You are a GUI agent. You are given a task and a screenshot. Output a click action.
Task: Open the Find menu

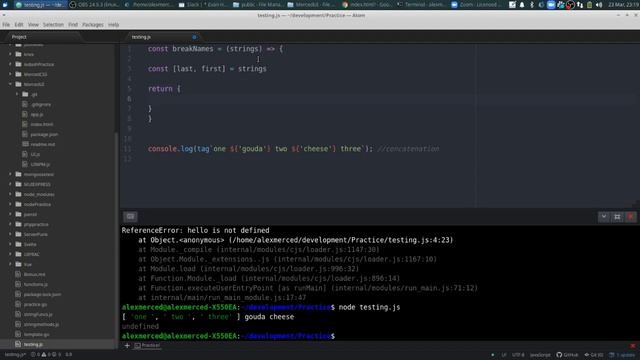(73, 25)
